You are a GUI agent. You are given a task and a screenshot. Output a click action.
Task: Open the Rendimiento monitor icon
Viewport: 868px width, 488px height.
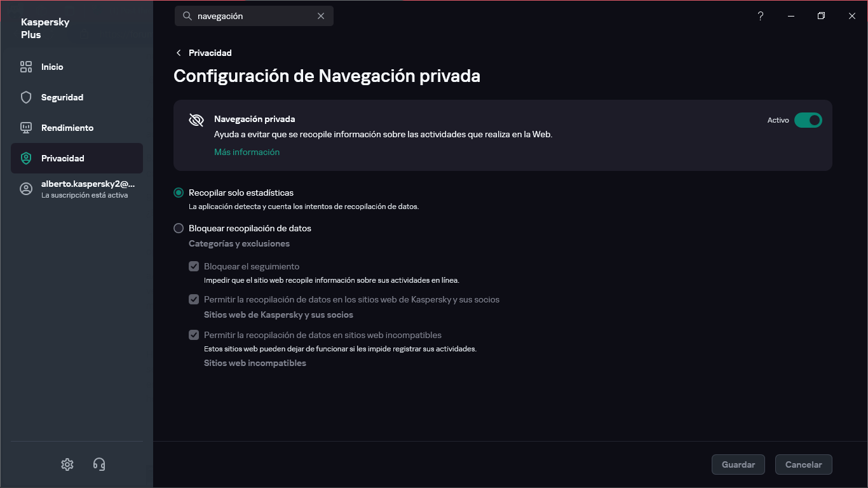coord(26,128)
